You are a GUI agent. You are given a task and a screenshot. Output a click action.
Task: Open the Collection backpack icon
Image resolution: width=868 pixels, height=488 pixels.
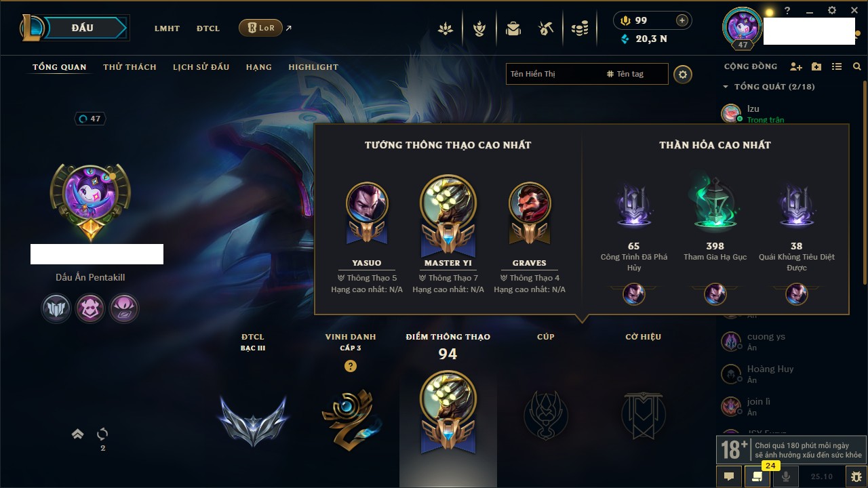(x=513, y=28)
